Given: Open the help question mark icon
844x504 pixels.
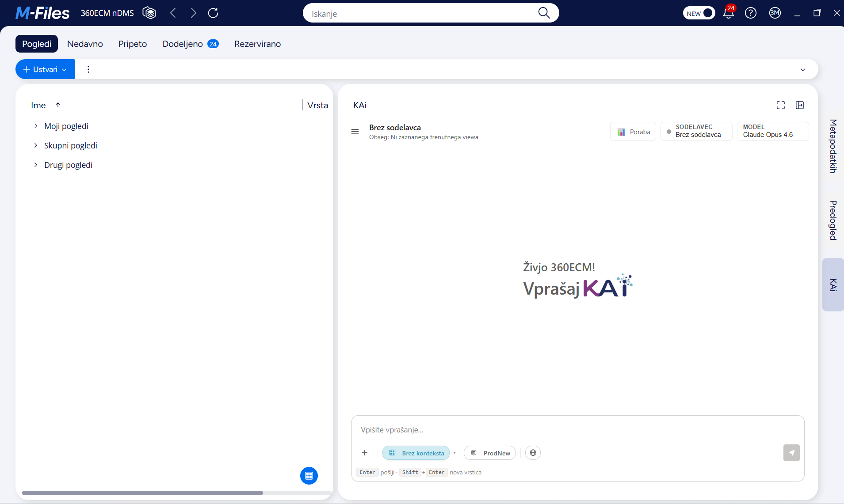Looking at the screenshot, I should point(751,13).
